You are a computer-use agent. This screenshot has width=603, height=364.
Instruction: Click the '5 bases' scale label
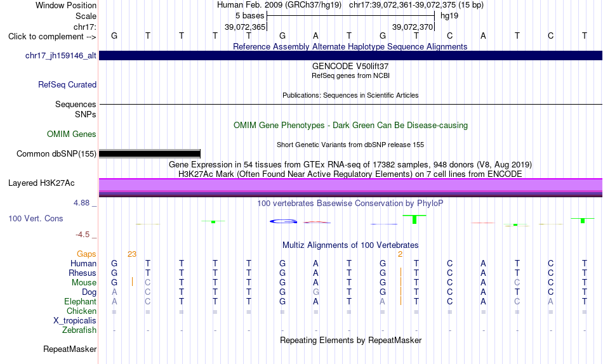tap(249, 16)
